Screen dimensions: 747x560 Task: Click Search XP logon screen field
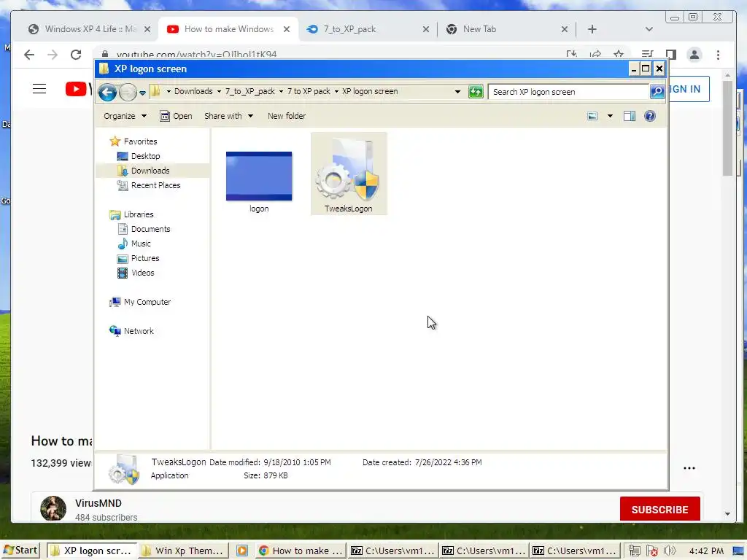tap(569, 92)
